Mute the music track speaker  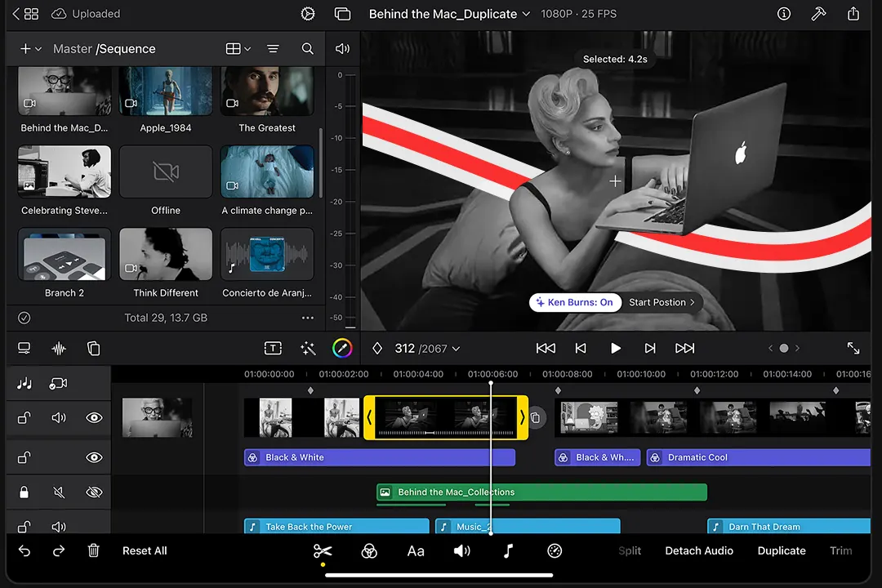[59, 527]
